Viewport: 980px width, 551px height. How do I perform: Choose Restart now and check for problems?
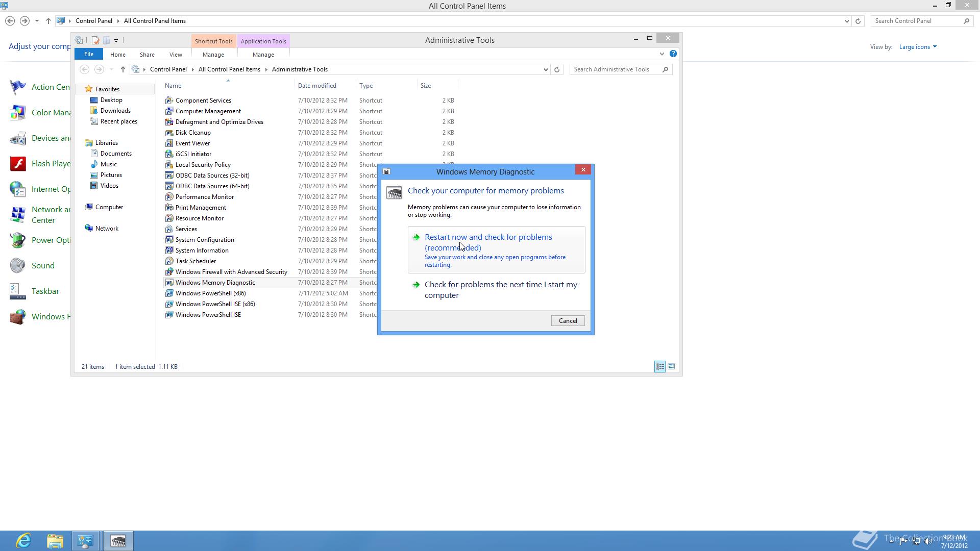point(496,249)
